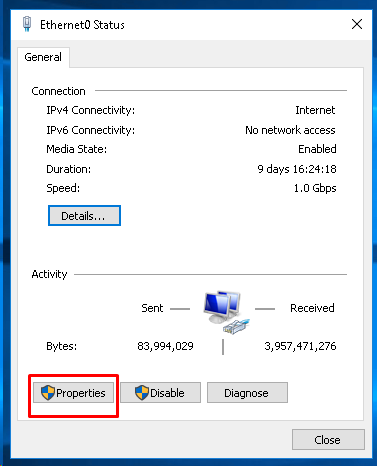This screenshot has width=377, height=466.
Task: Click the 'Bytes:' label
Action: coord(62,346)
